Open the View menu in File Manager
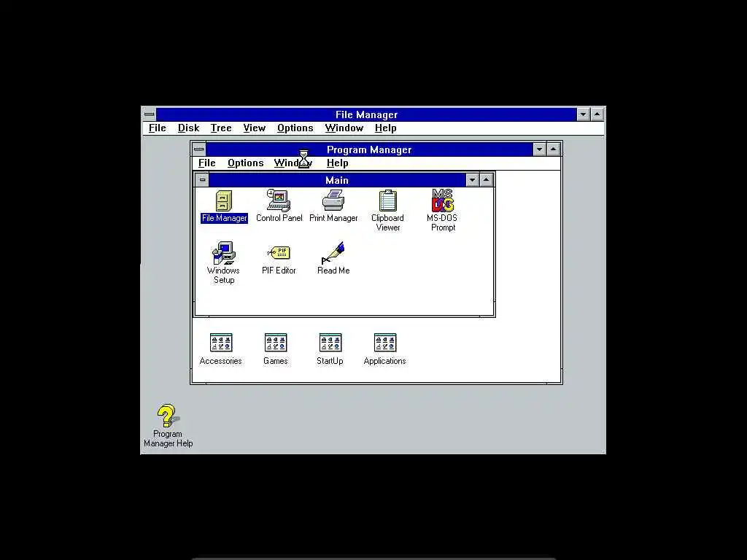Image resolution: width=747 pixels, height=560 pixels. 255,128
